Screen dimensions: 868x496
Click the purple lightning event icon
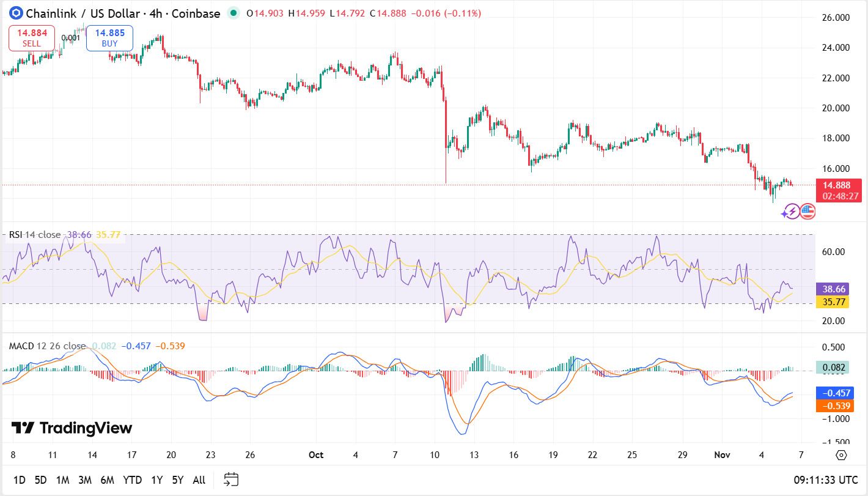791,212
